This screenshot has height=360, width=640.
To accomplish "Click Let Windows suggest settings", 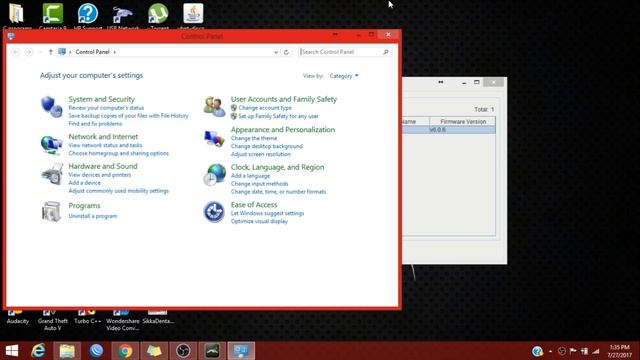I will click(267, 213).
